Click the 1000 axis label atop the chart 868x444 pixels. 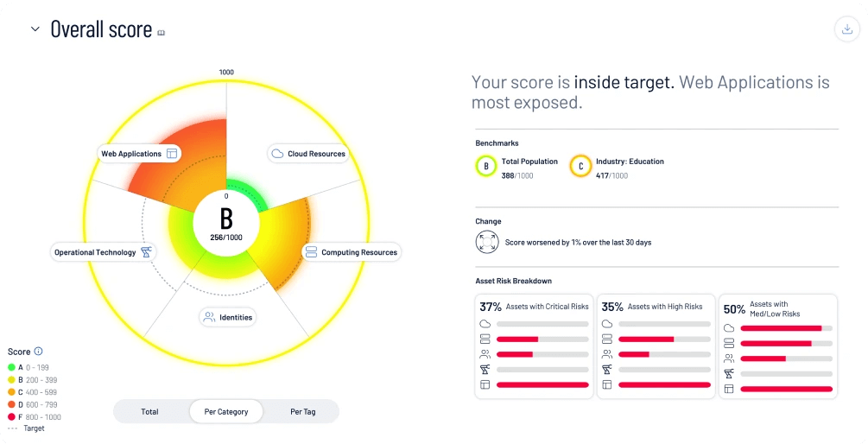(226, 72)
